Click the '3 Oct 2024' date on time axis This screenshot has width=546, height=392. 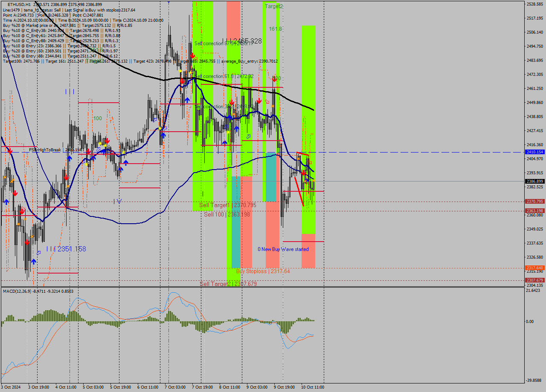[x=11, y=387]
